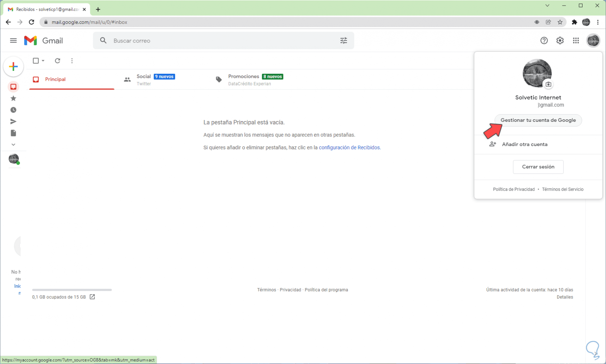This screenshot has height=364, width=606.
Task: Click the Chrome extensions puzzle icon
Action: (574, 22)
